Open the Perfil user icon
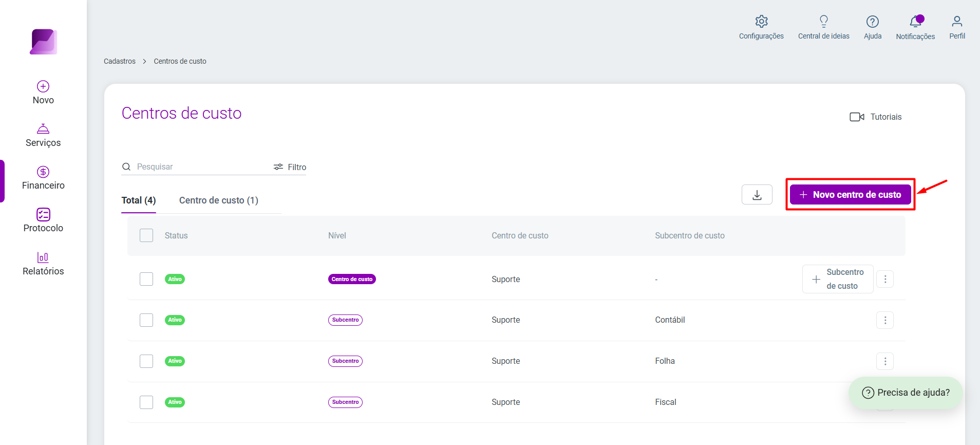Image resolution: width=980 pixels, height=445 pixels. pyautogui.click(x=957, y=22)
